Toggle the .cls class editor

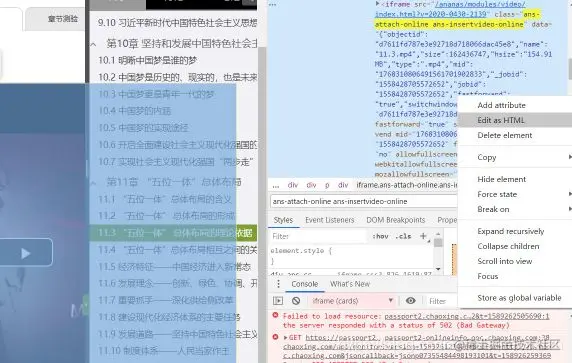403,236
